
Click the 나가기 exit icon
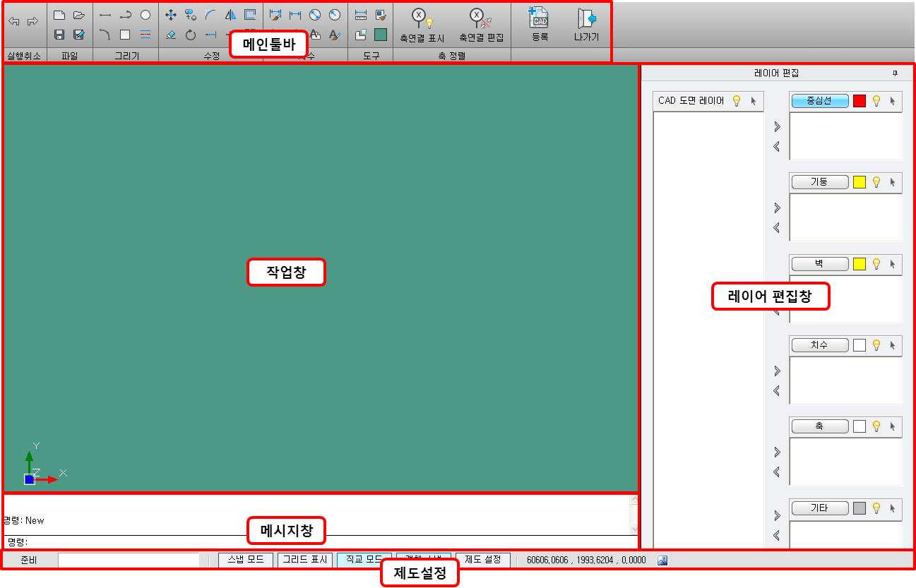[586, 18]
